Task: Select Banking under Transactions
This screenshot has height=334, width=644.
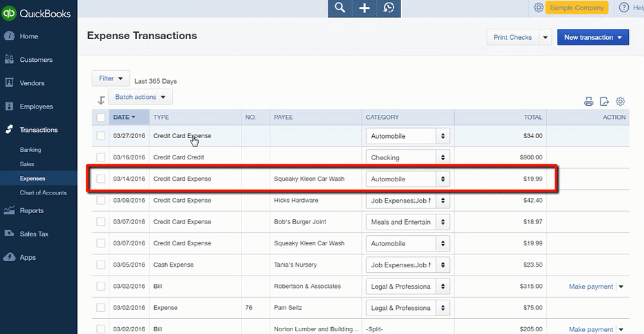Action: pyautogui.click(x=30, y=150)
